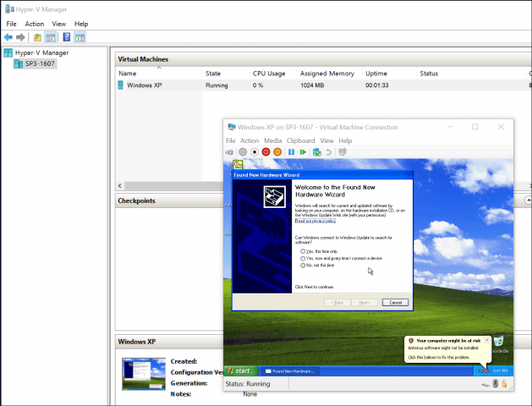Click the XP taskbar clock
Screen dimensions: 532x406
(500, 371)
